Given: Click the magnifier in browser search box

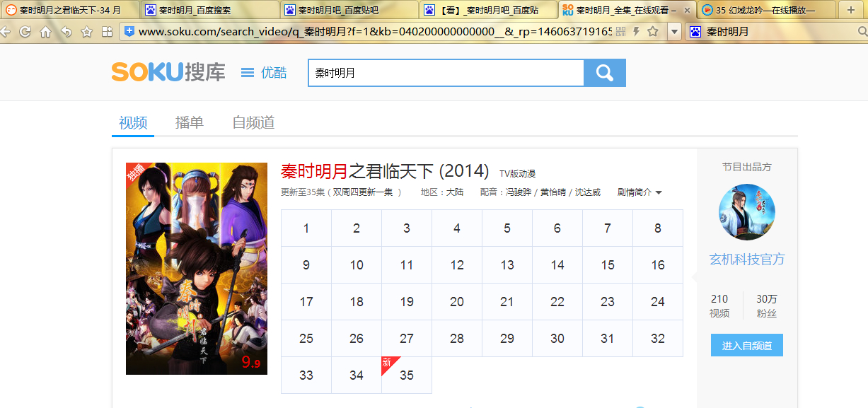Looking at the screenshot, I should click(863, 32).
